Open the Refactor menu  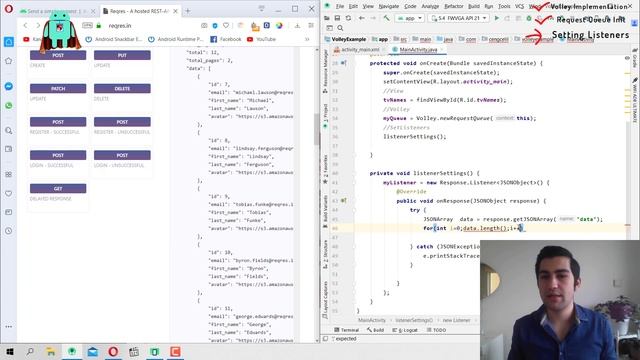453,6
